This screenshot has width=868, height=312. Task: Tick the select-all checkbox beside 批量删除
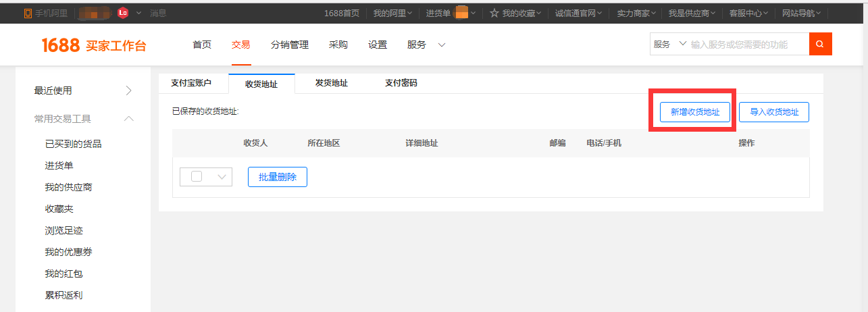point(197,176)
